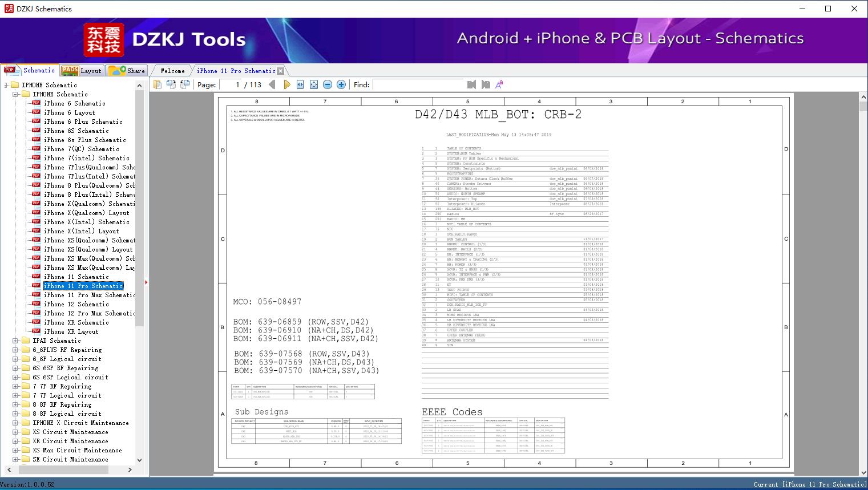The width and height of the screenshot is (868, 490).
Task: Collapse the nested IPHONE Schematic folder
Action: pos(15,94)
